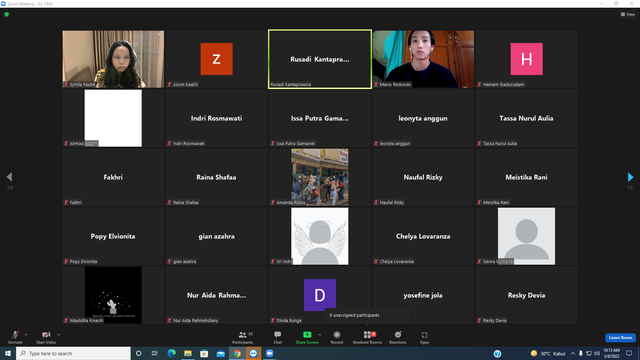Image resolution: width=640 pixels, height=360 pixels.
Task: Switch to Google Chrome on taskbar
Action: [x=237, y=353]
